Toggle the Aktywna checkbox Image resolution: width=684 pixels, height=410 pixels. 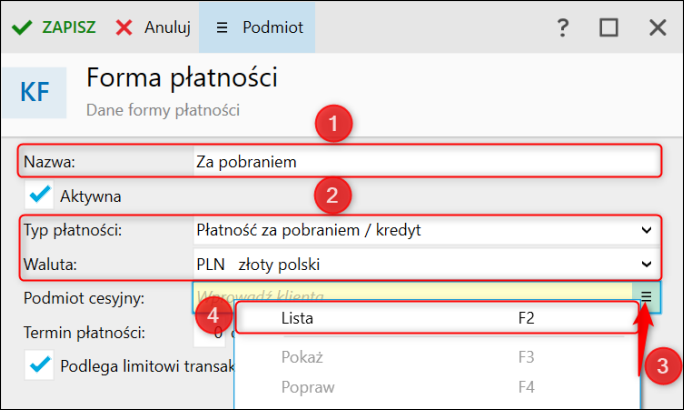pyautogui.click(x=41, y=195)
